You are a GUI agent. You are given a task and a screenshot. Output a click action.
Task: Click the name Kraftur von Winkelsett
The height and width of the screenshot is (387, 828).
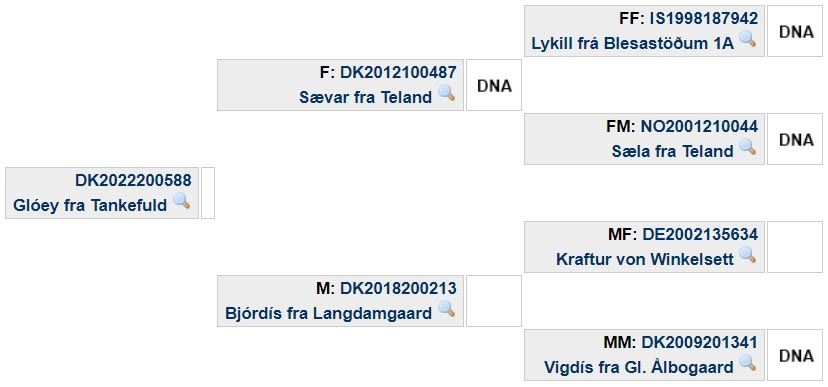click(x=645, y=259)
